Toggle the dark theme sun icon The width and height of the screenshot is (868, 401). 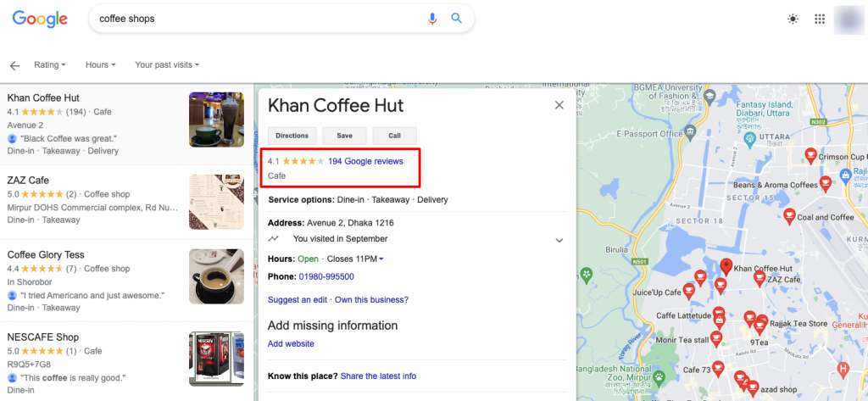(793, 19)
